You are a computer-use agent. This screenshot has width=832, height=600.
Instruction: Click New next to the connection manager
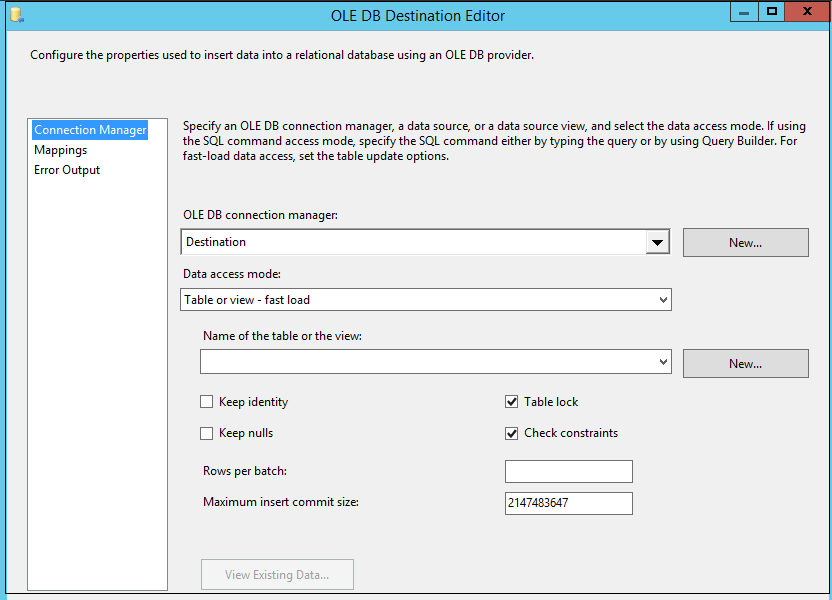coord(745,243)
